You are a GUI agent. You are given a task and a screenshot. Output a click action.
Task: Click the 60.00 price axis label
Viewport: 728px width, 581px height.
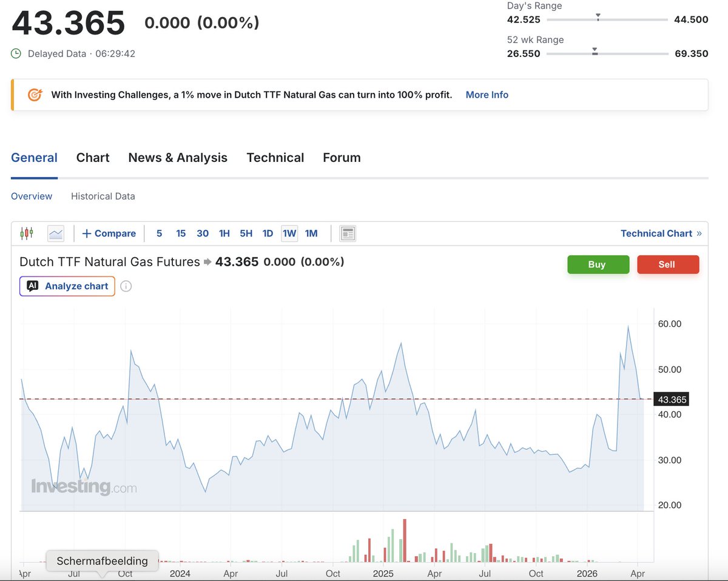(670, 324)
